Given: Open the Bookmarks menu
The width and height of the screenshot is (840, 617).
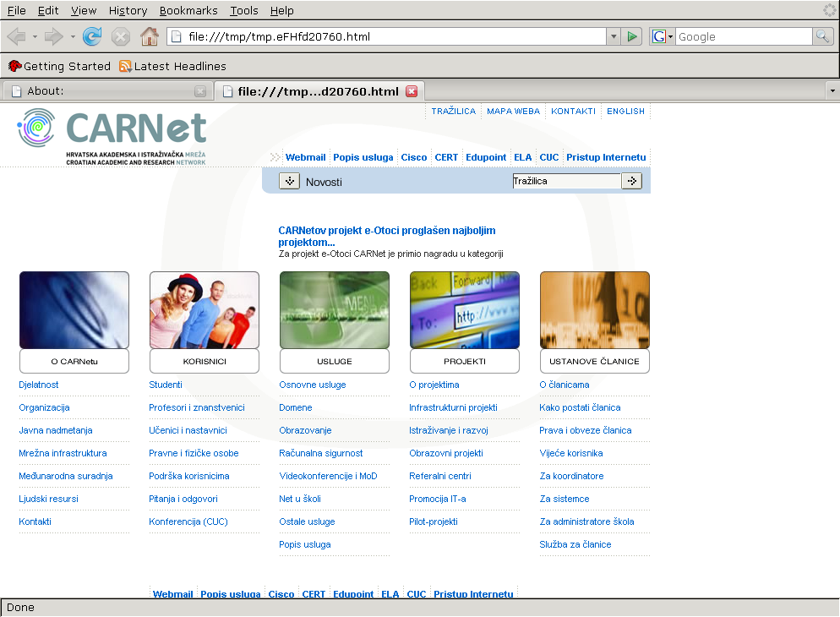Looking at the screenshot, I should [x=188, y=11].
